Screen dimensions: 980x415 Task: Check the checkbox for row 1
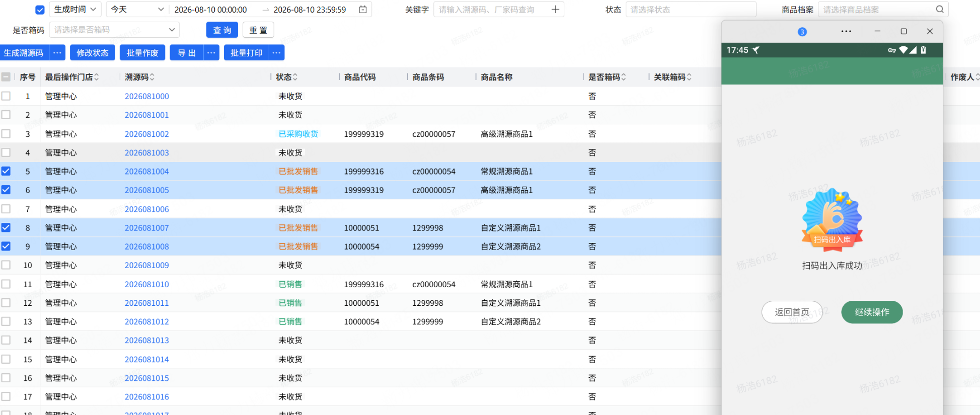click(6, 96)
